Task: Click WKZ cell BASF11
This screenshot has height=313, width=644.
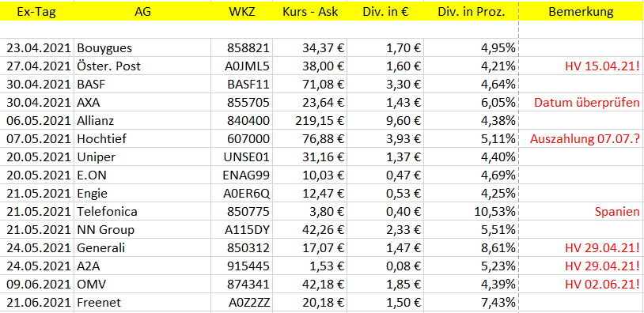Action: [x=242, y=84]
